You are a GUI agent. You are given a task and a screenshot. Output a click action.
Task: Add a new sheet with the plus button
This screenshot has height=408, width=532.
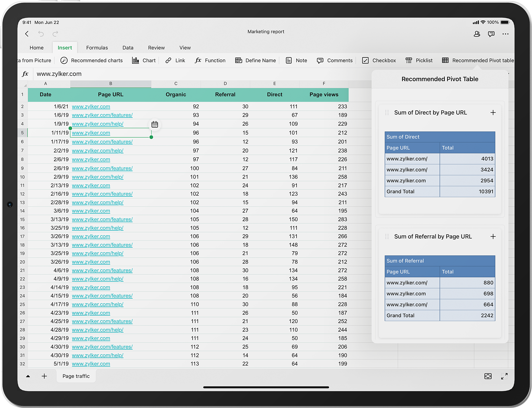(44, 376)
